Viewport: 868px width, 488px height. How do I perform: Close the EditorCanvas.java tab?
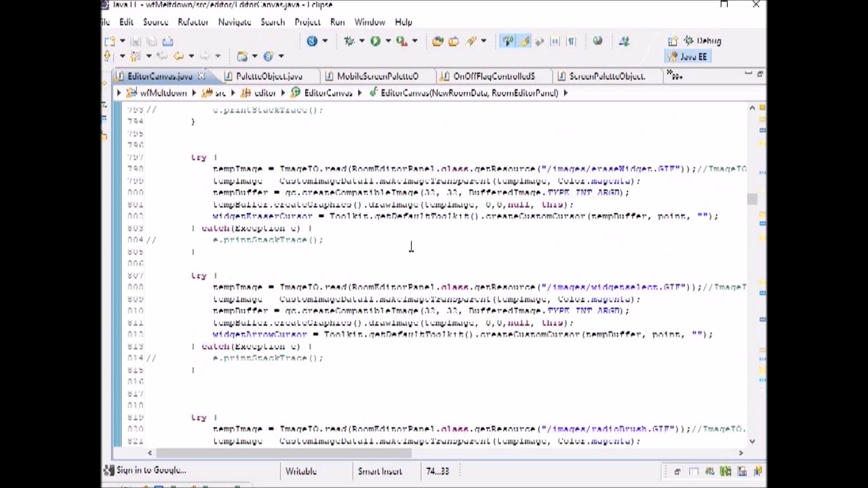pos(201,76)
